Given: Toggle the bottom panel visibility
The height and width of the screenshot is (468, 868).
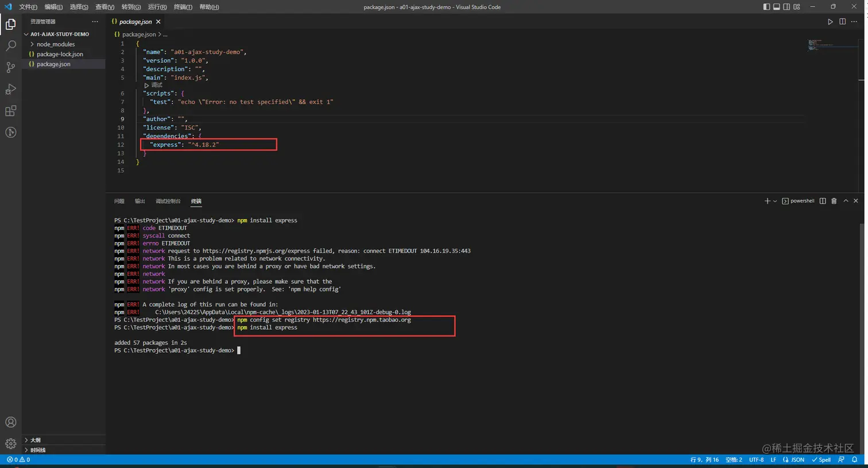Looking at the screenshot, I should [x=777, y=7].
